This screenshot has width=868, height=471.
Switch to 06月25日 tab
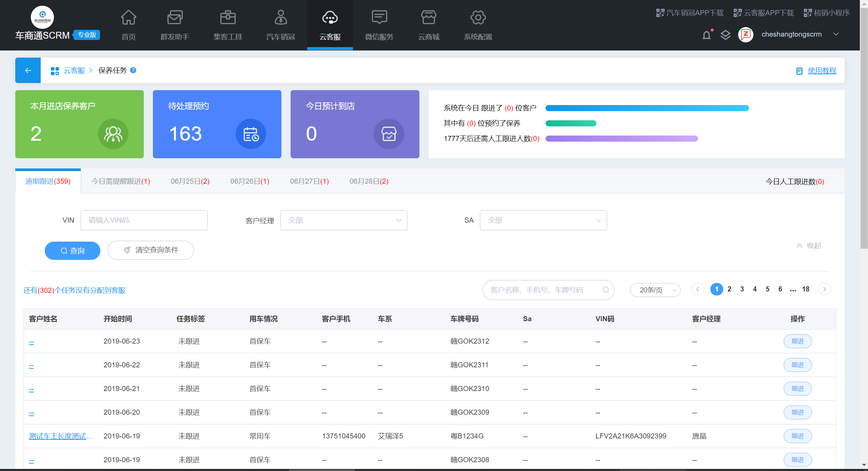tap(190, 181)
